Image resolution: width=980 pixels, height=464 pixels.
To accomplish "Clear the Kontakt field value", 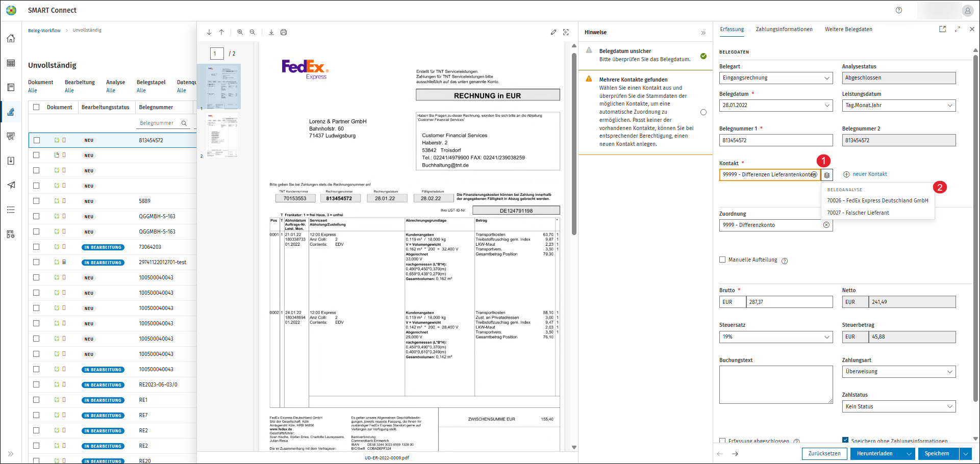I will point(814,174).
